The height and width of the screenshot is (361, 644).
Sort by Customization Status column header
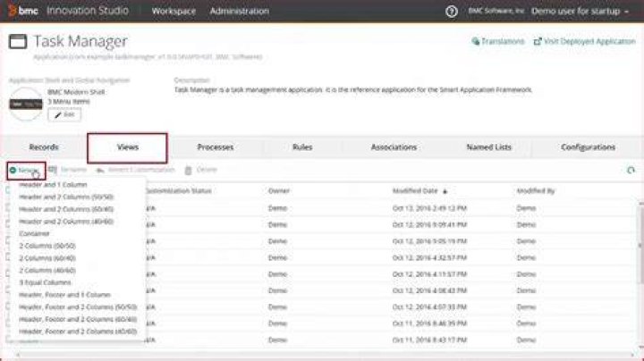pos(179,190)
